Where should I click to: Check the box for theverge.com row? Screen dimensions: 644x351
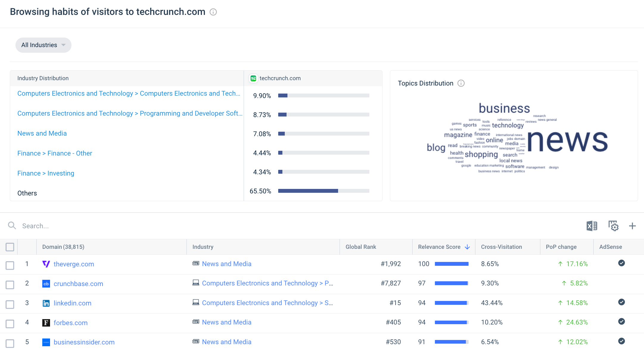[10, 265]
